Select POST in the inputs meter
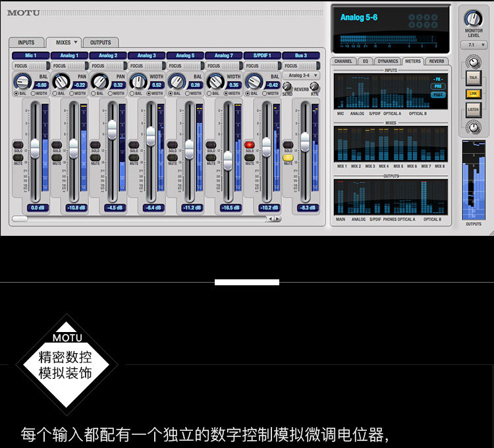 [438, 95]
